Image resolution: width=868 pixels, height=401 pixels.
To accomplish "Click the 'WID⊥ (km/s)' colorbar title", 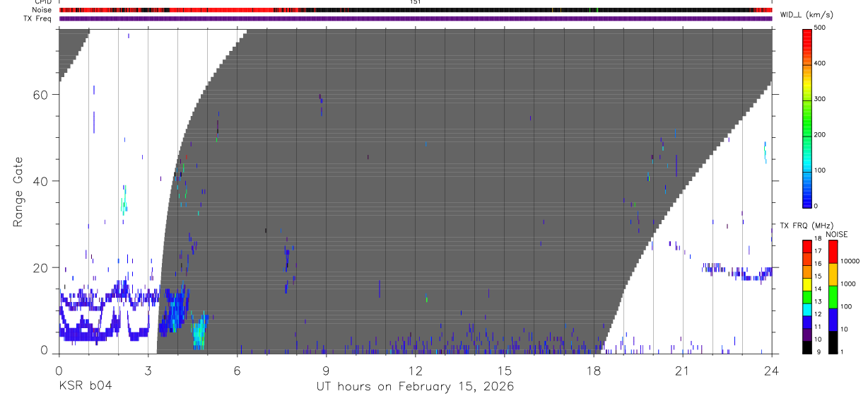I will (x=807, y=15).
